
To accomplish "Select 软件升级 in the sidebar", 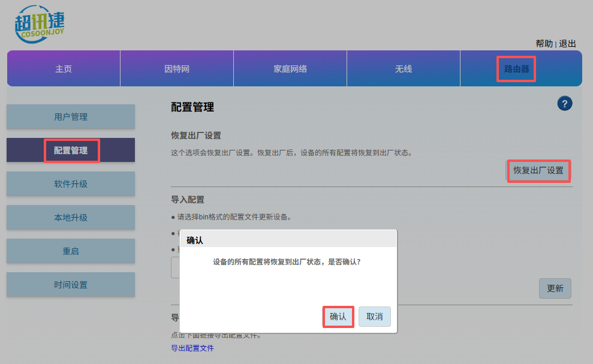I will [71, 183].
